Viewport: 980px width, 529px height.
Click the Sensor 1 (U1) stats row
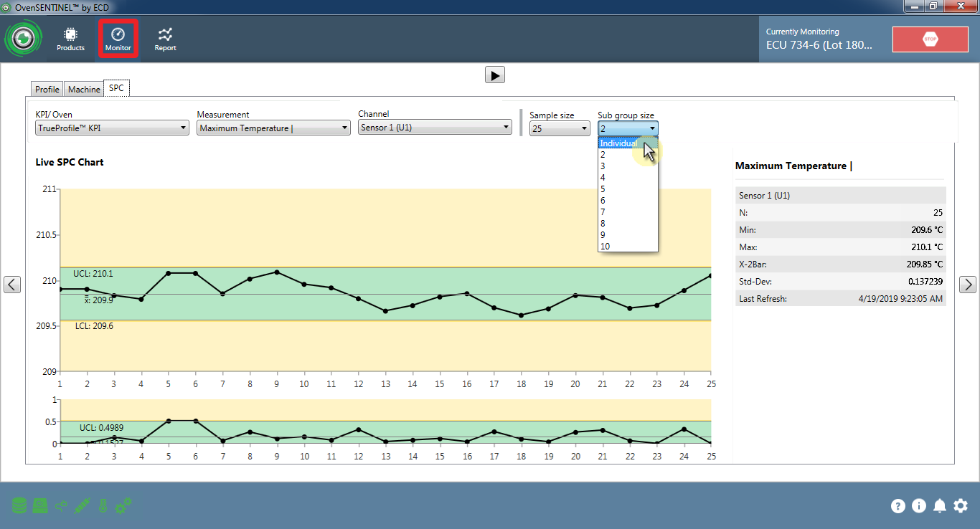(841, 195)
